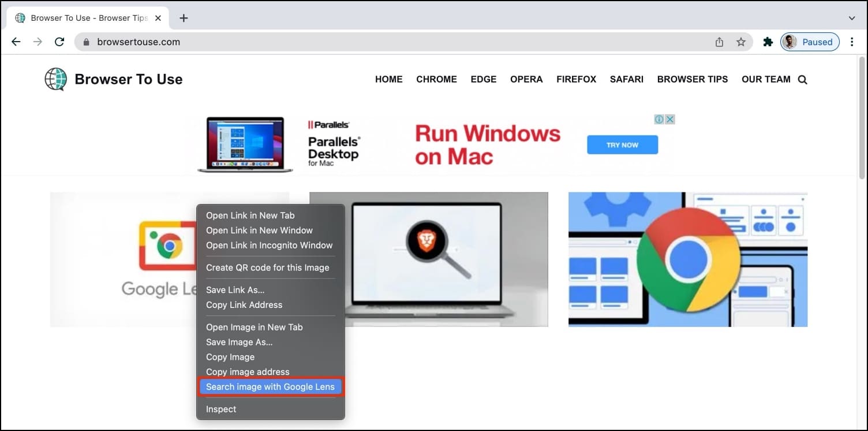Click the back navigation arrow
The width and height of the screenshot is (868, 431).
point(16,42)
